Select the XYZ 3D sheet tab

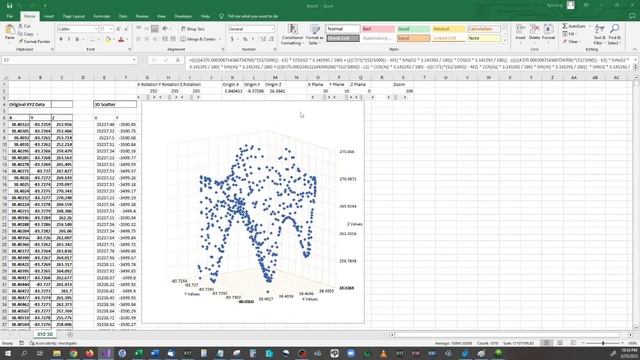coord(45,334)
